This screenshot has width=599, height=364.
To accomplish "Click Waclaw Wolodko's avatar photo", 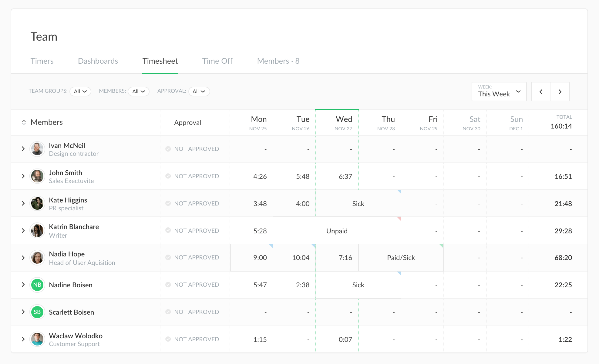I will (37, 339).
